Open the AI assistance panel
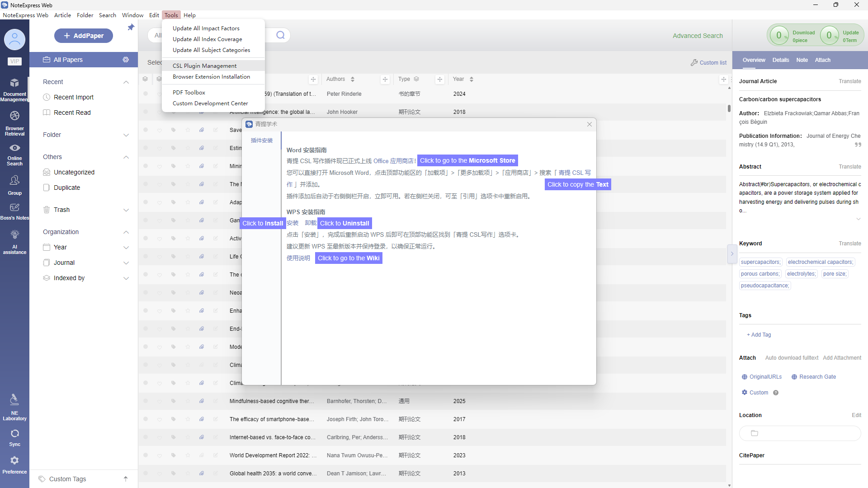868x488 pixels. click(14, 241)
